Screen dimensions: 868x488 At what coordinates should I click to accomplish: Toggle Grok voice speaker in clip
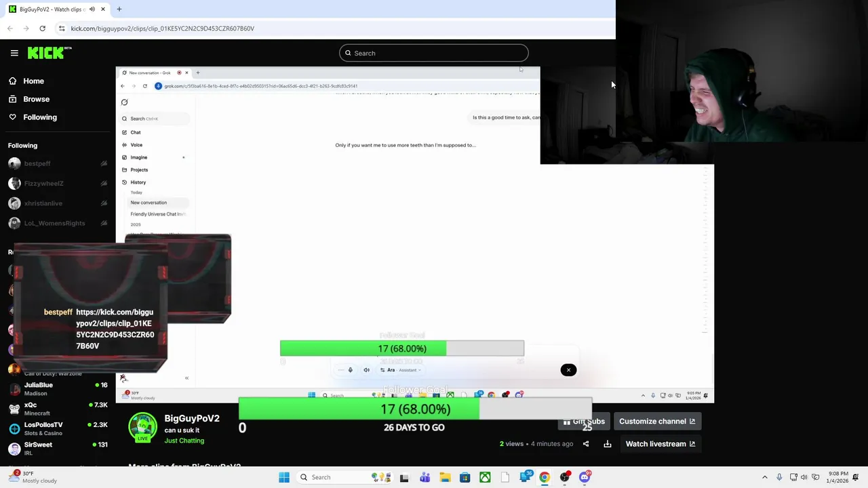pos(367,370)
